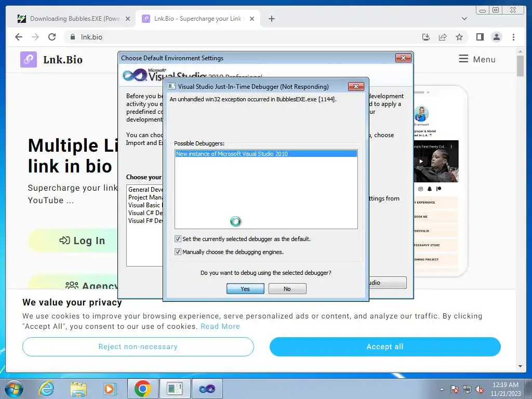Click PORTFOLIO link in phone preview
This screenshot has height=399, width=532.
[436, 231]
